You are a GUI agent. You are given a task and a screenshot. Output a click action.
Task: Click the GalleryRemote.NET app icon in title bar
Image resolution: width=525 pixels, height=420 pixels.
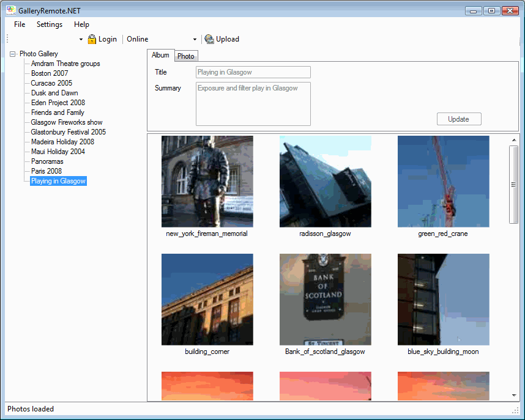(x=11, y=10)
